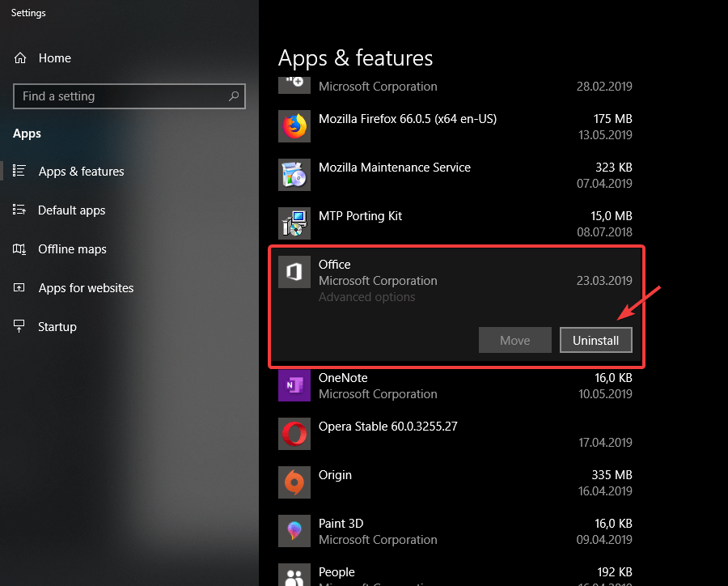Click the Apps section header in sidebar

point(27,134)
